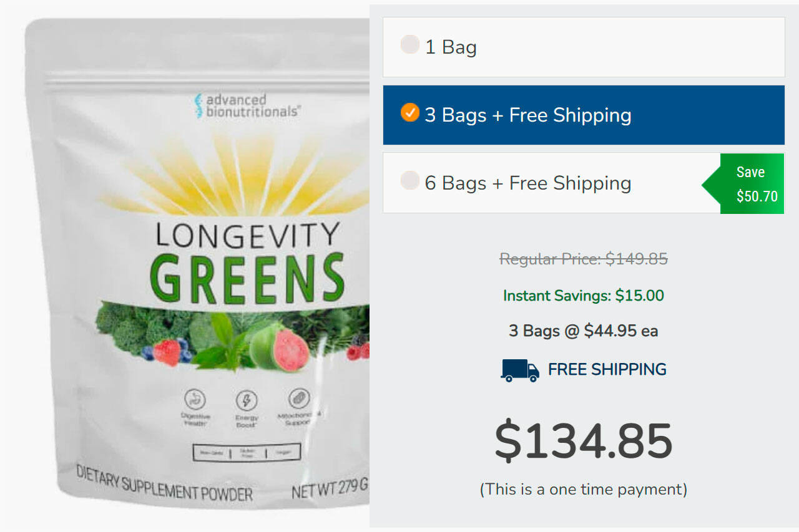799x532 pixels.
Task: Click the FREE SHIPPING text
Action: pos(607,369)
